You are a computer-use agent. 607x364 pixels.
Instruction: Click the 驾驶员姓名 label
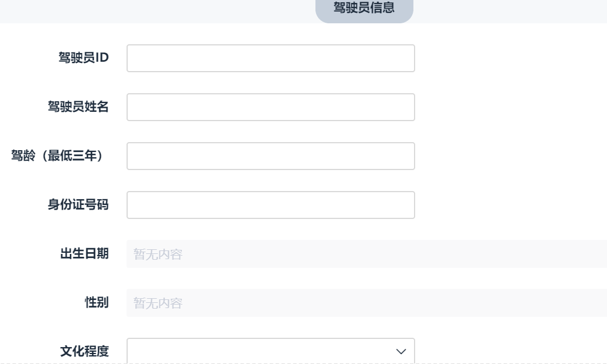[x=78, y=107]
